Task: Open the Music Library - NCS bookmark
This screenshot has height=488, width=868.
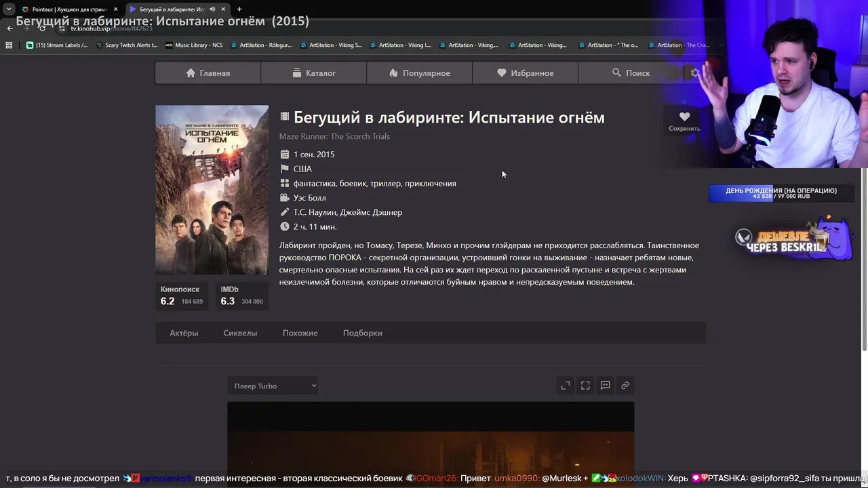Action: coord(194,45)
